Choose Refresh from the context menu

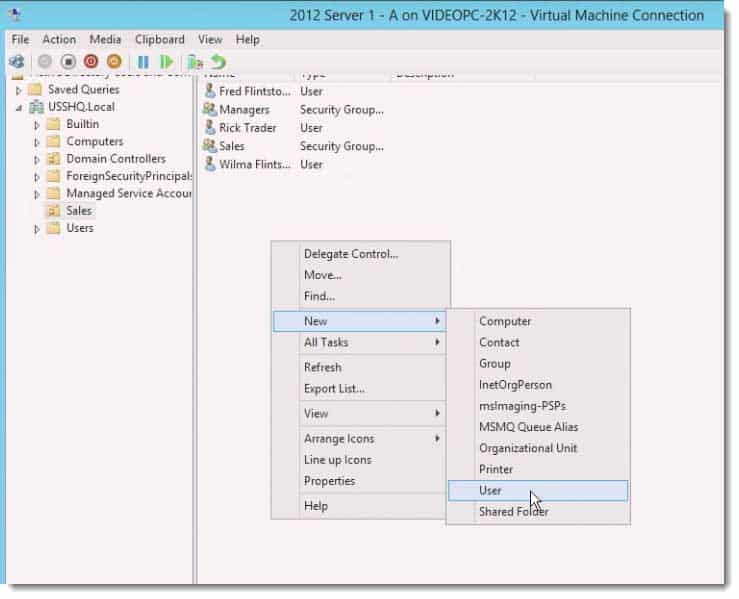359,367
